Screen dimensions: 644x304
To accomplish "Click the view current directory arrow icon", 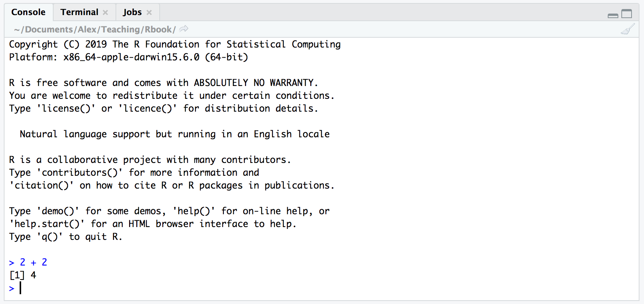I will click(184, 29).
